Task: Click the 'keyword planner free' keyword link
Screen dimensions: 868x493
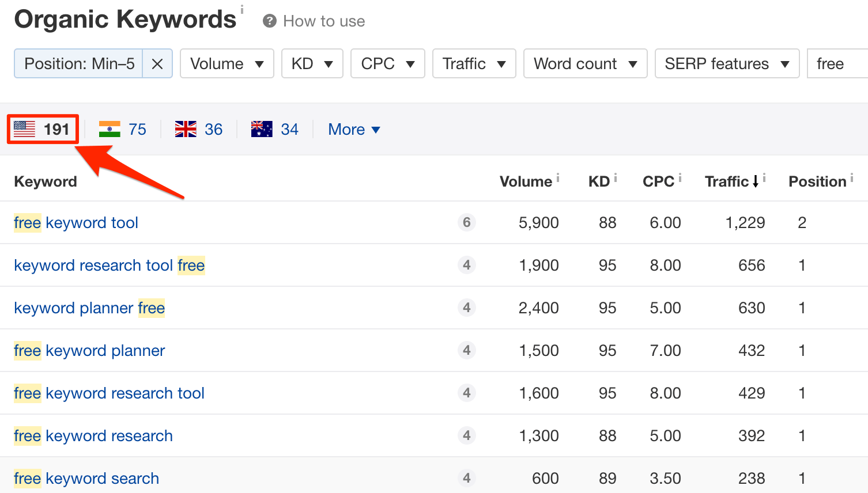Action: tap(89, 308)
